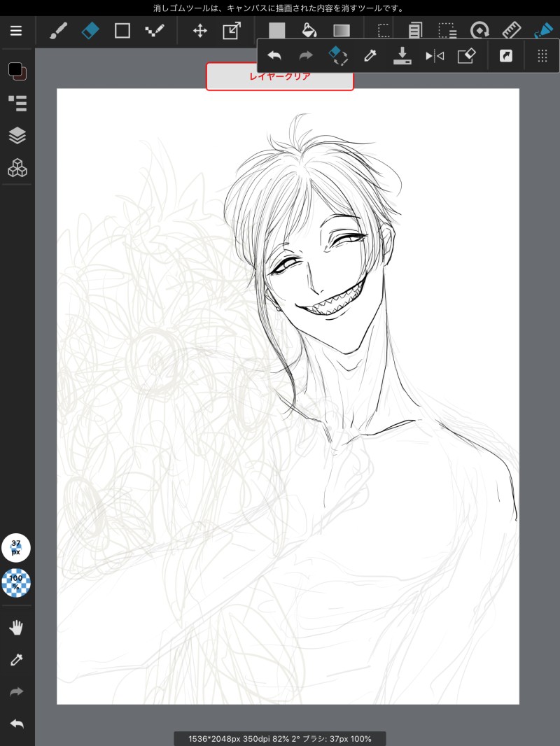Select the Fill rectangle tool

coord(277,29)
